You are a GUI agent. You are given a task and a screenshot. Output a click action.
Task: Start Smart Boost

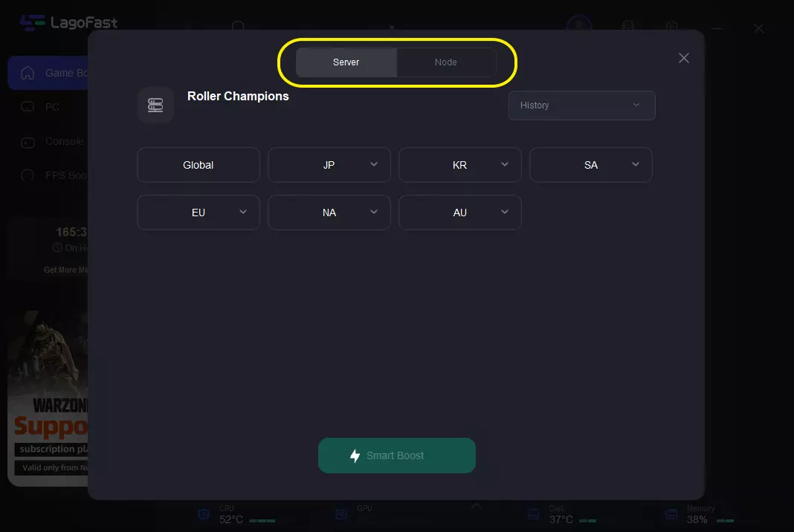click(396, 455)
